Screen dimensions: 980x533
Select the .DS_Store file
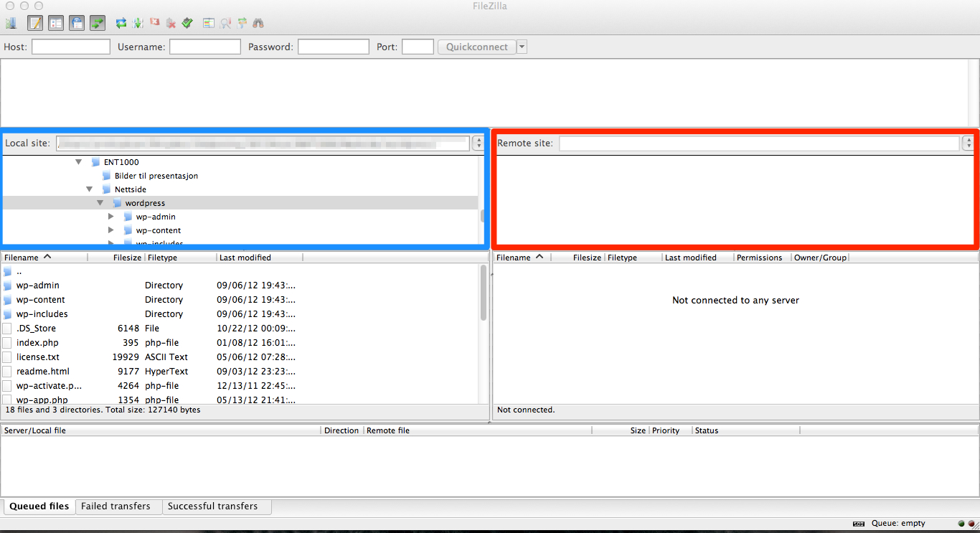tap(240, 329)
